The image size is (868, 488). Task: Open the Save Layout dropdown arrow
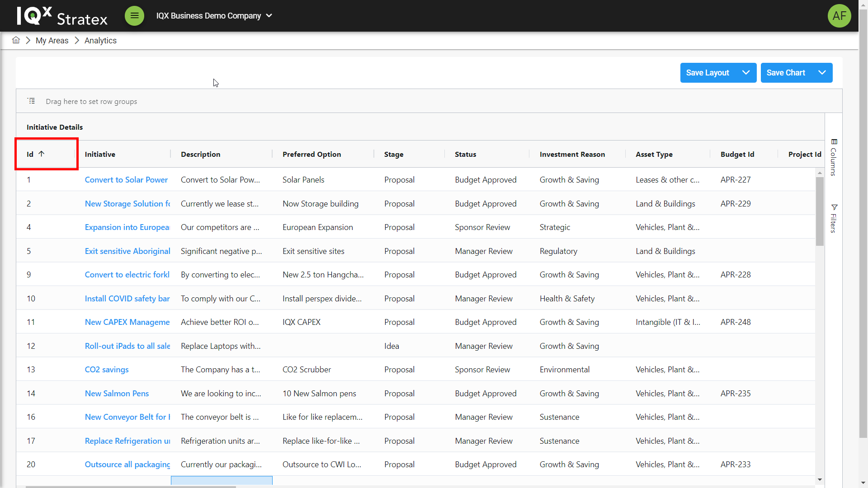click(x=746, y=73)
